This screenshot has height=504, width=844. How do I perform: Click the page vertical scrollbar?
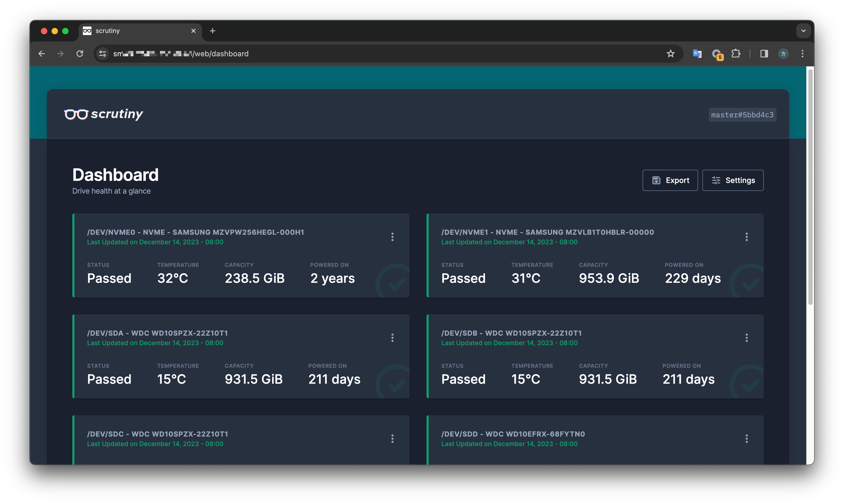click(x=810, y=187)
